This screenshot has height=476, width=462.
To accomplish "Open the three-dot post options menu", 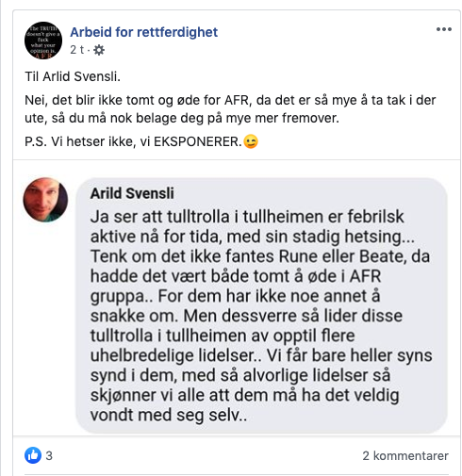I will point(444,29).
